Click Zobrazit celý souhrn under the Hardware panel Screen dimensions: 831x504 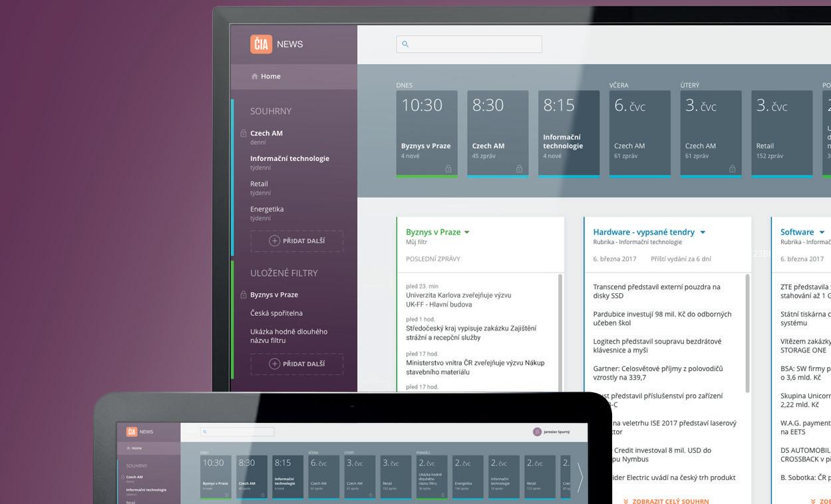click(666, 501)
